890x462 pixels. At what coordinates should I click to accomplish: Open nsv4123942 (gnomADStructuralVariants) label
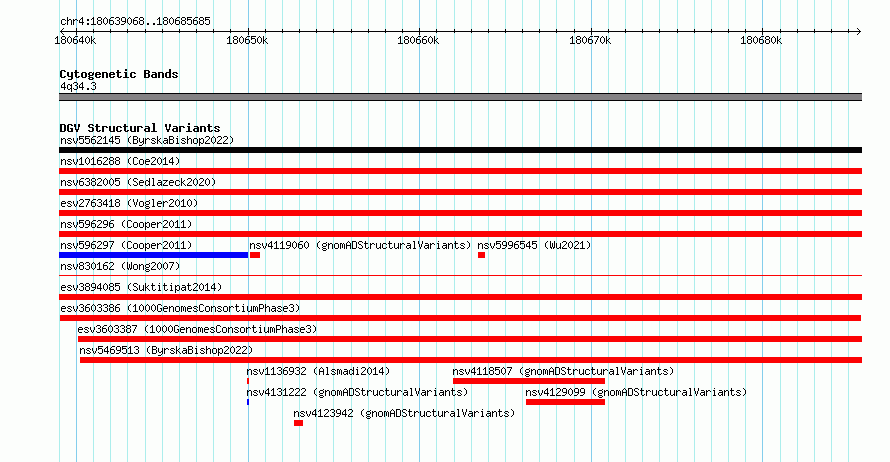[x=404, y=413]
